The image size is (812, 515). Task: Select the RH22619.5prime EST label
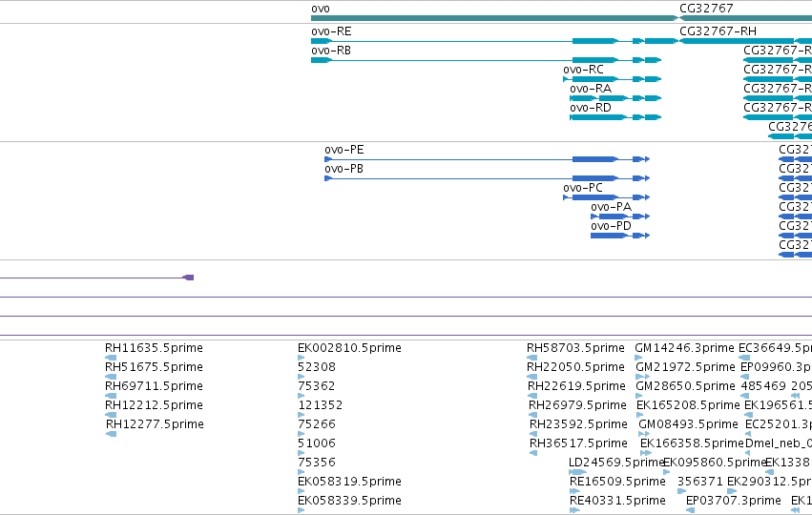576,386
